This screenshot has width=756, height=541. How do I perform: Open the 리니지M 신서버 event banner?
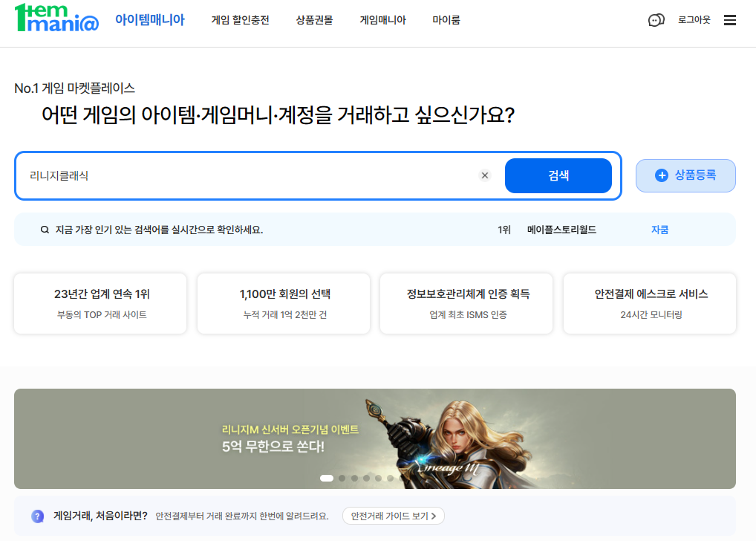click(374, 438)
